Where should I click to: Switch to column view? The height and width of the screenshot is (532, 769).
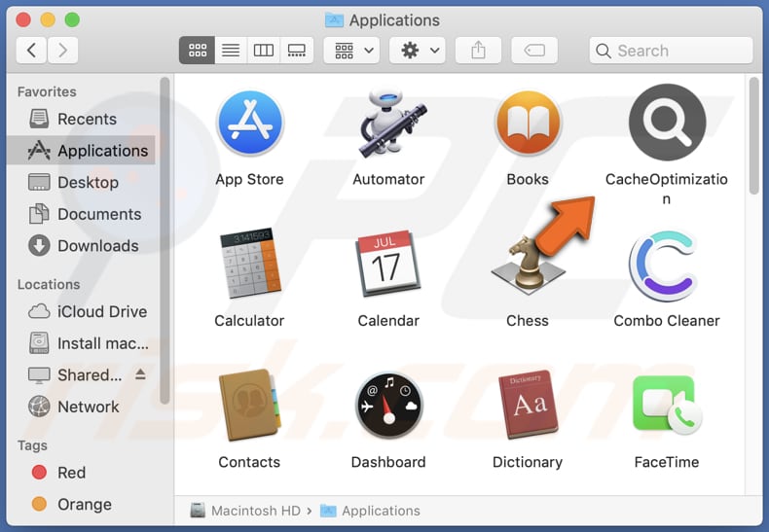click(x=264, y=50)
